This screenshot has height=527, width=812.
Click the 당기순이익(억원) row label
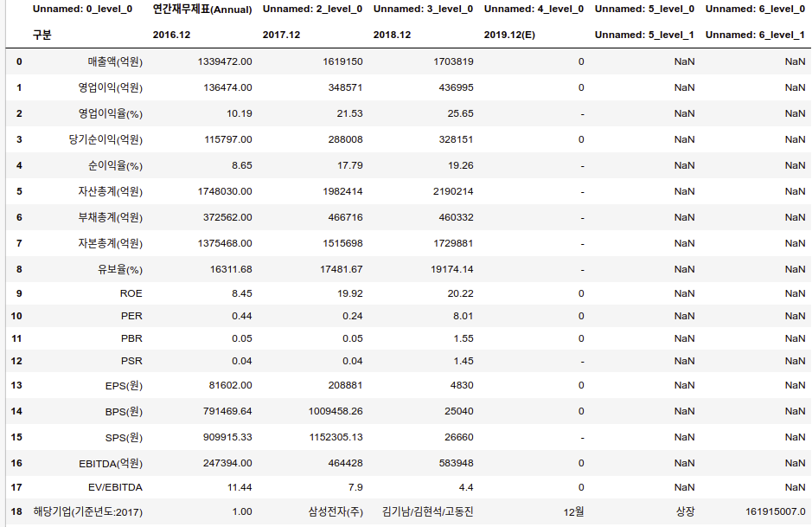click(105, 139)
